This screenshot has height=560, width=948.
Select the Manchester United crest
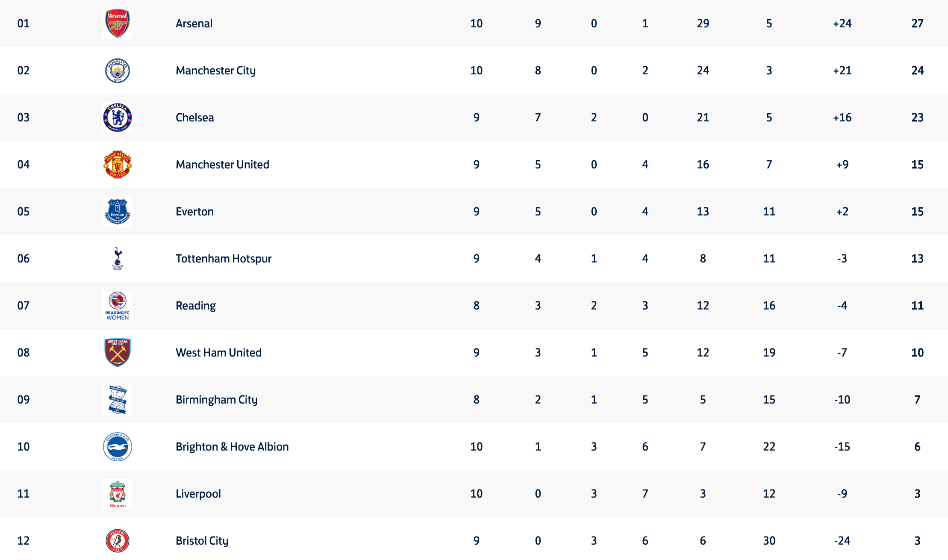point(118,165)
